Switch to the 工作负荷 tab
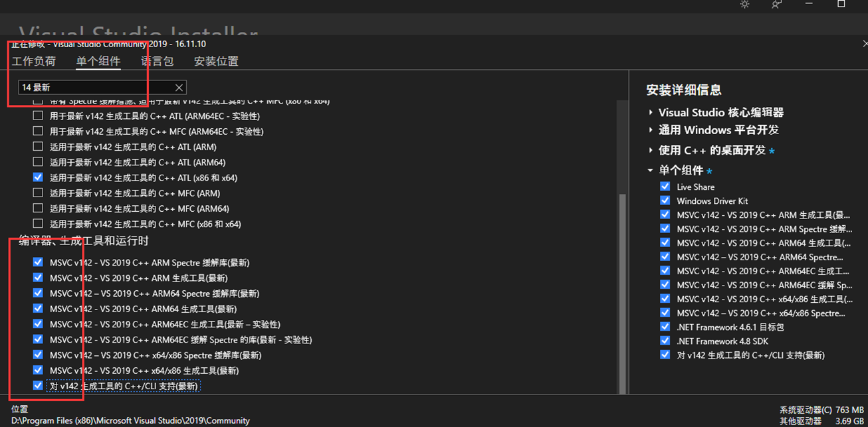The height and width of the screenshot is (427, 868). pyautogui.click(x=34, y=61)
